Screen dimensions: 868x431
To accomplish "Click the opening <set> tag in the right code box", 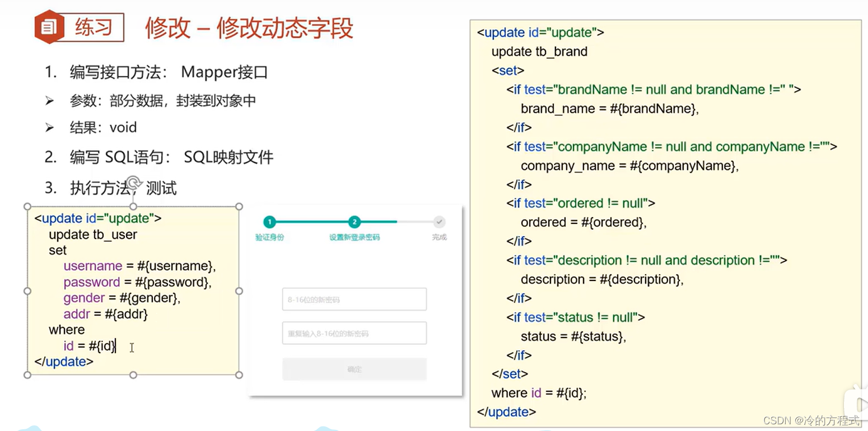I will pyautogui.click(x=508, y=71).
